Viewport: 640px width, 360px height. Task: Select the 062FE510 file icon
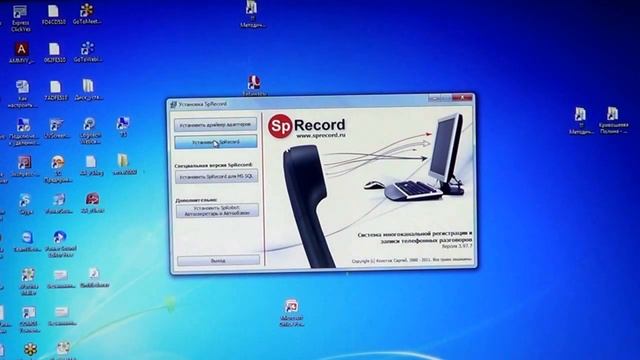coord(54,53)
